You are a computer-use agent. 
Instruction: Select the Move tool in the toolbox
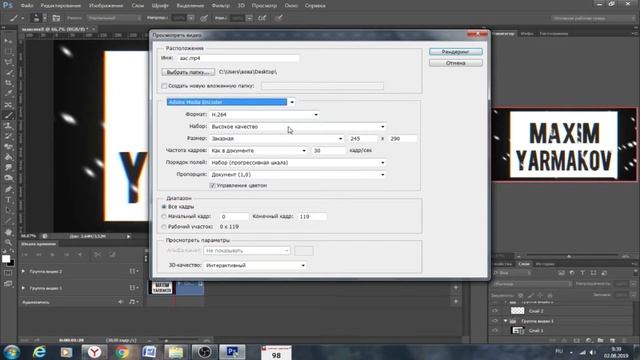8,41
